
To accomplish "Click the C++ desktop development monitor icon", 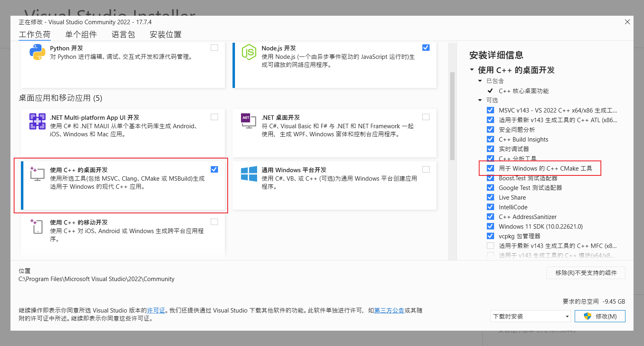I will click(37, 174).
